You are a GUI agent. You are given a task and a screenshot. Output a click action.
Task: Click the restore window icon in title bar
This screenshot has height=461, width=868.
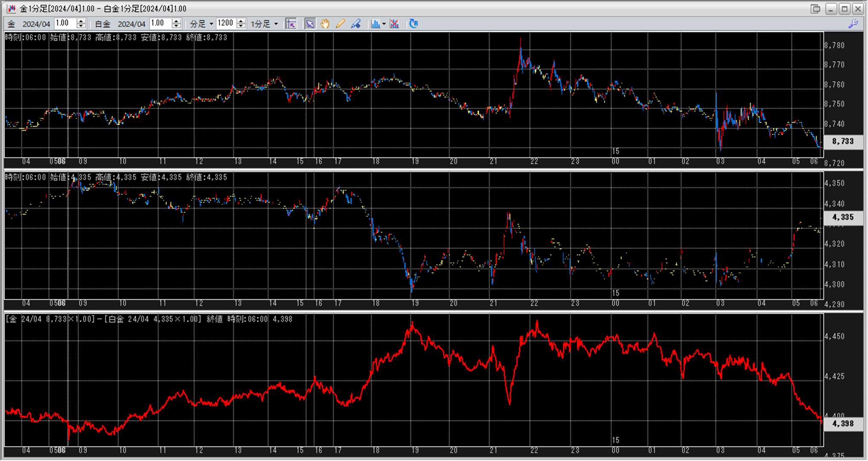[x=816, y=9]
